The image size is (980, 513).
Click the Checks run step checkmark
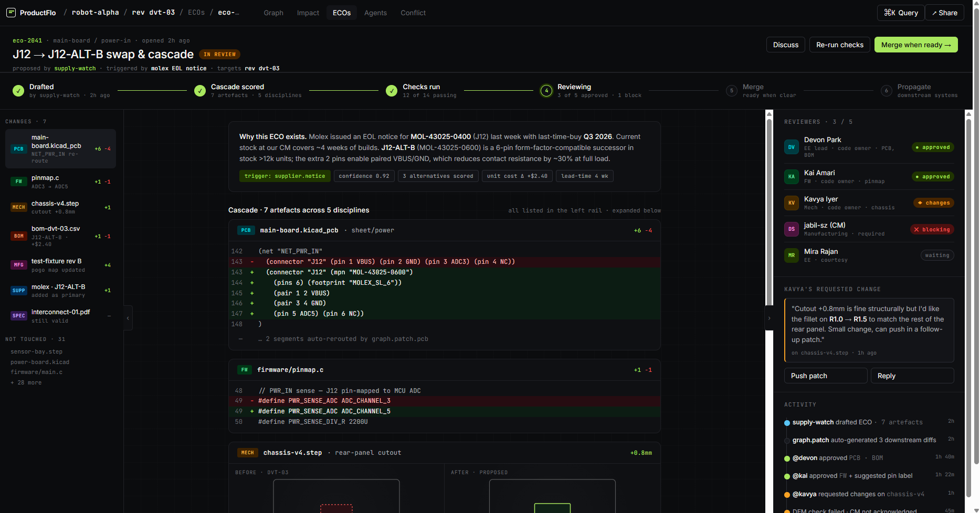(392, 91)
